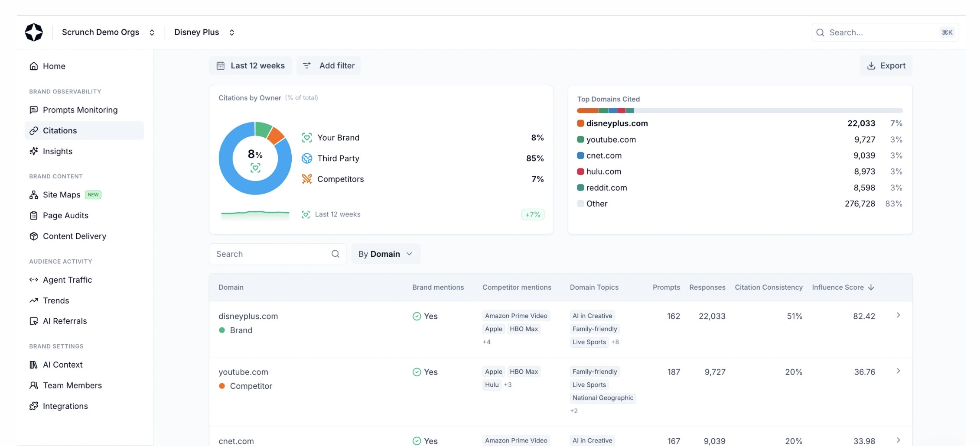This screenshot has width=980, height=446.
Task: Click the Site Maps hierarchy icon
Action: (34, 195)
